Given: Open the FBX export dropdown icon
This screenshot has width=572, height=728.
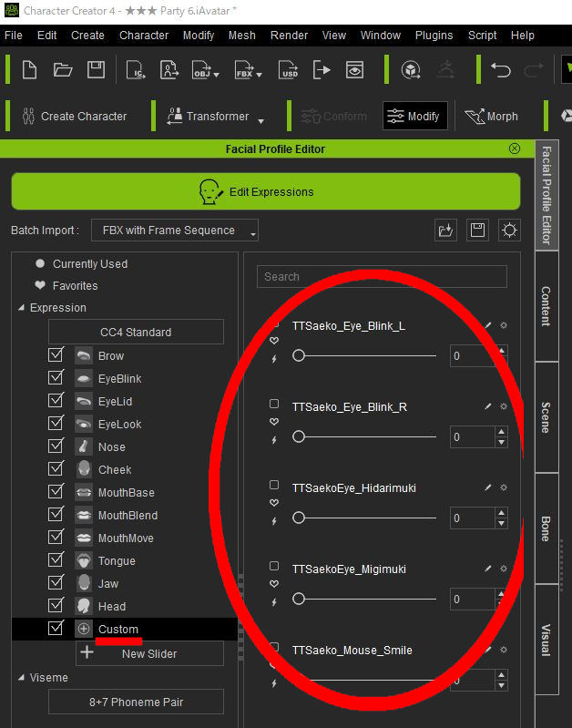Looking at the screenshot, I should 249,70.
